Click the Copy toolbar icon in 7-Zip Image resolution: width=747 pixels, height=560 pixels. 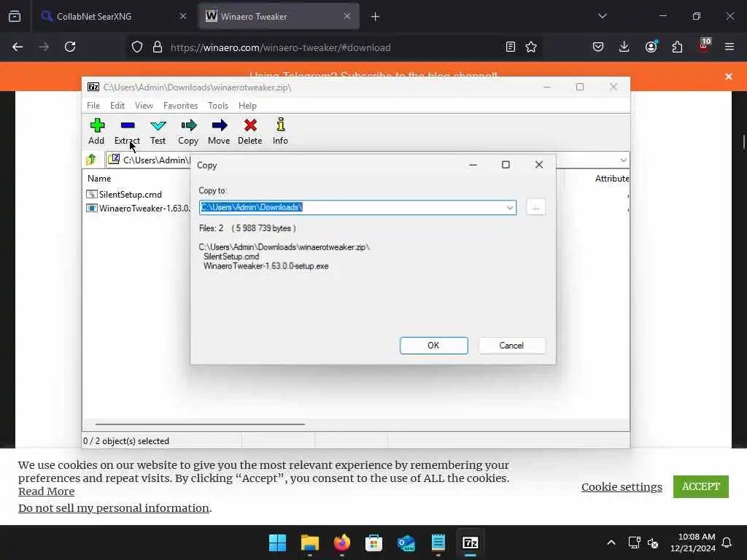(x=188, y=131)
